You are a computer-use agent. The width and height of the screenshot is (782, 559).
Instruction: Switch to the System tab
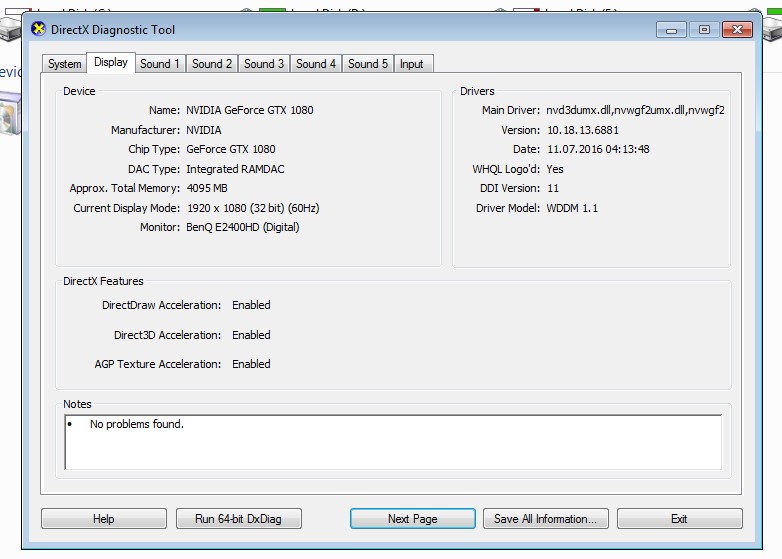tap(64, 64)
